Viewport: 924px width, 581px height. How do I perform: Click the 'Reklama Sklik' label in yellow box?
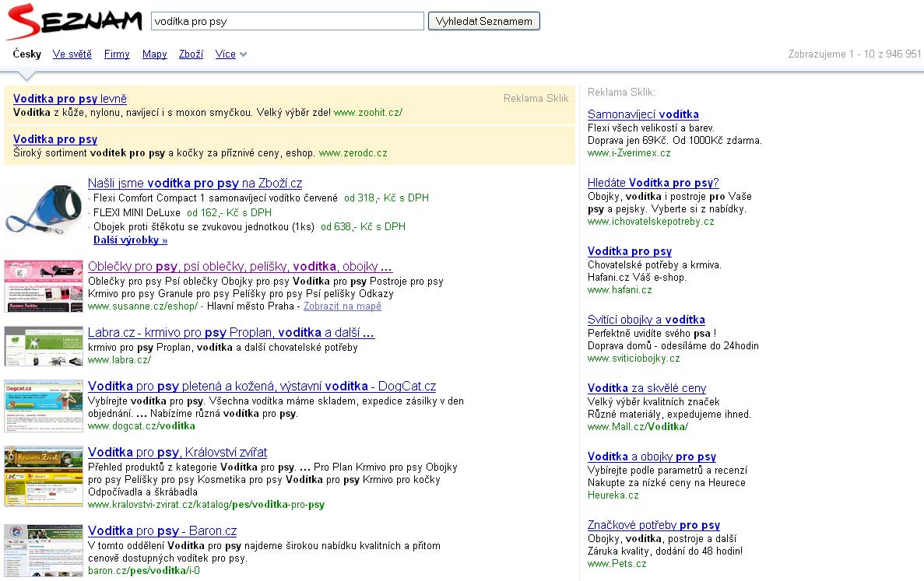pos(536,98)
